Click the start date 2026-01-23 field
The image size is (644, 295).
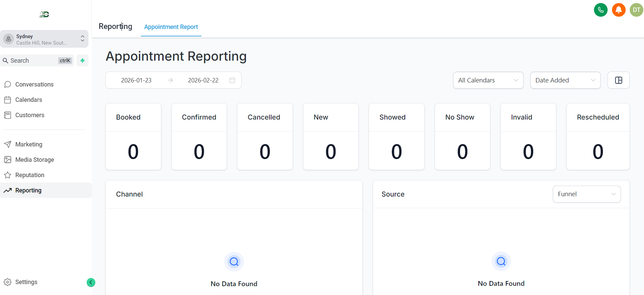(136, 80)
